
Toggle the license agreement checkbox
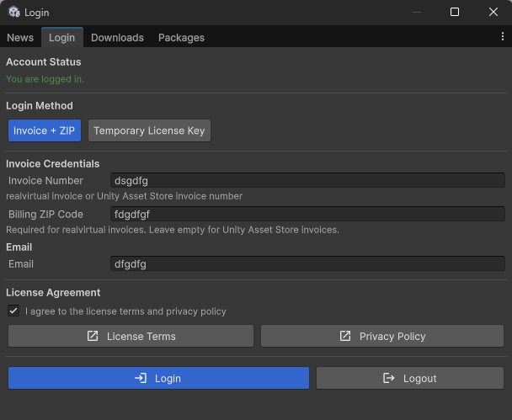[x=13, y=311]
